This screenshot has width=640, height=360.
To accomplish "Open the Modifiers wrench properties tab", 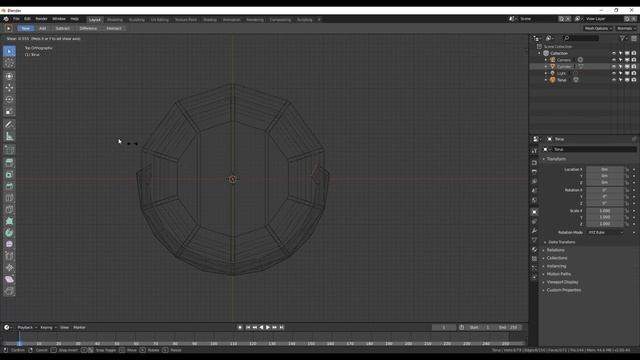I will (x=534, y=231).
